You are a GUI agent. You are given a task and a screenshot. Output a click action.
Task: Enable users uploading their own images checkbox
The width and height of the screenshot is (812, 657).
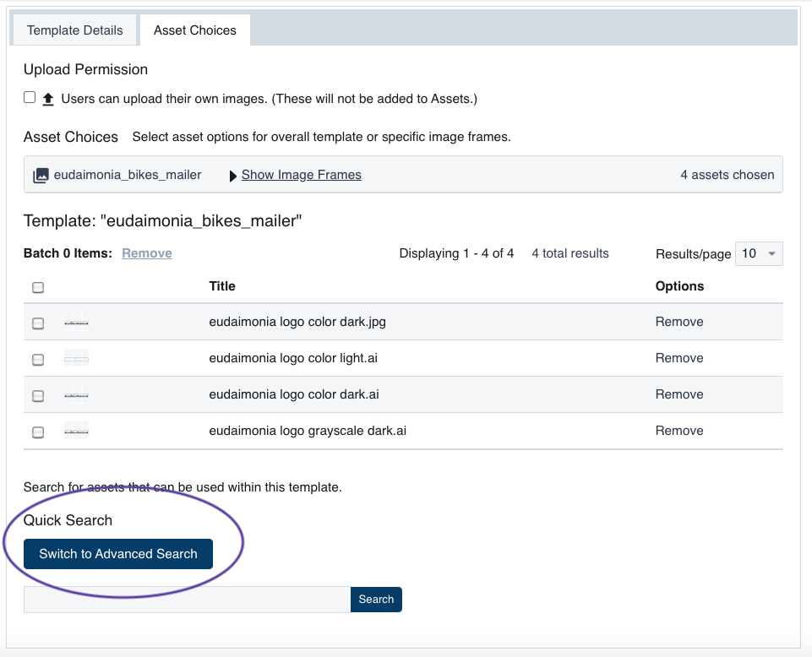[x=30, y=97]
